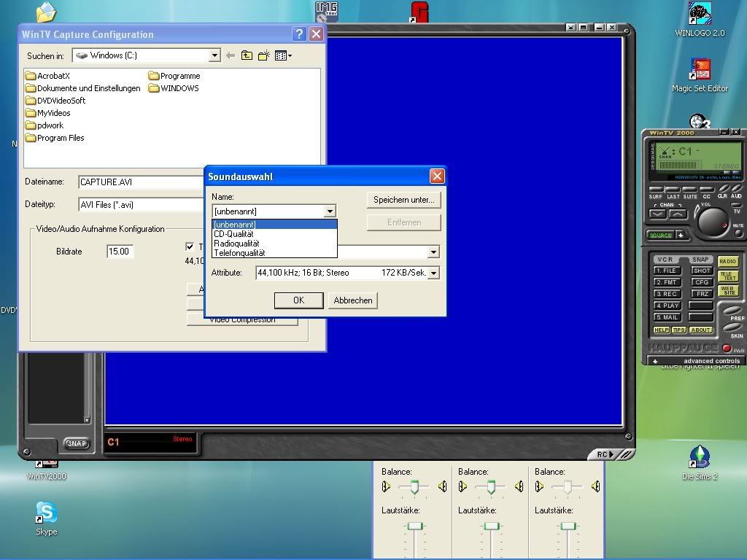Open the Attribute dropdown arrow
747x560 pixels.
click(x=433, y=273)
